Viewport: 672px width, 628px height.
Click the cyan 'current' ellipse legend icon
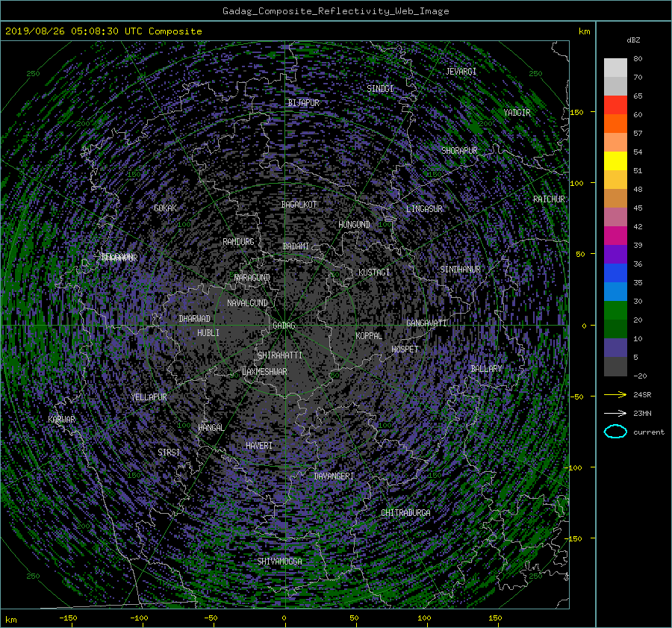[615, 432]
